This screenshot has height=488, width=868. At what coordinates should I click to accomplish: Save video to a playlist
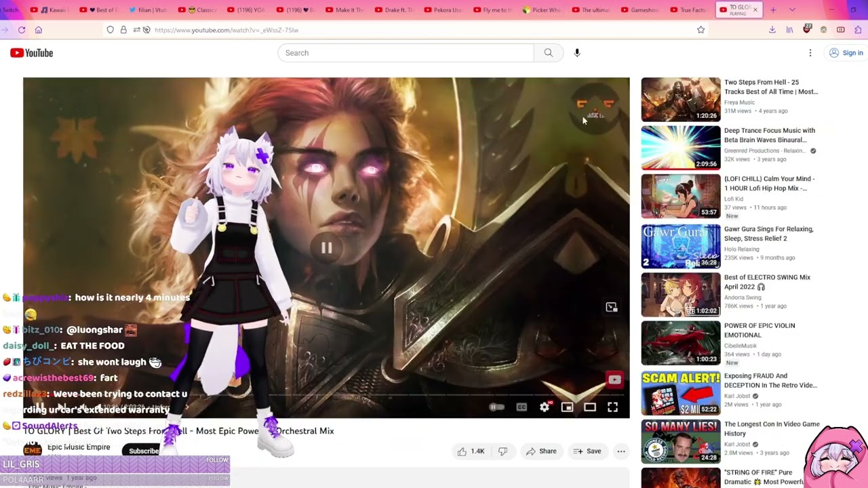pyautogui.click(x=587, y=451)
